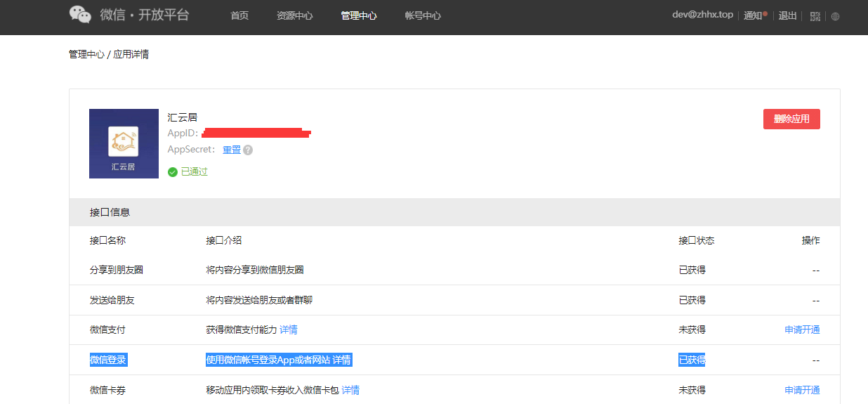The image size is (868, 404).
Task: Click the AppSecret help question mark icon
Action: click(248, 150)
